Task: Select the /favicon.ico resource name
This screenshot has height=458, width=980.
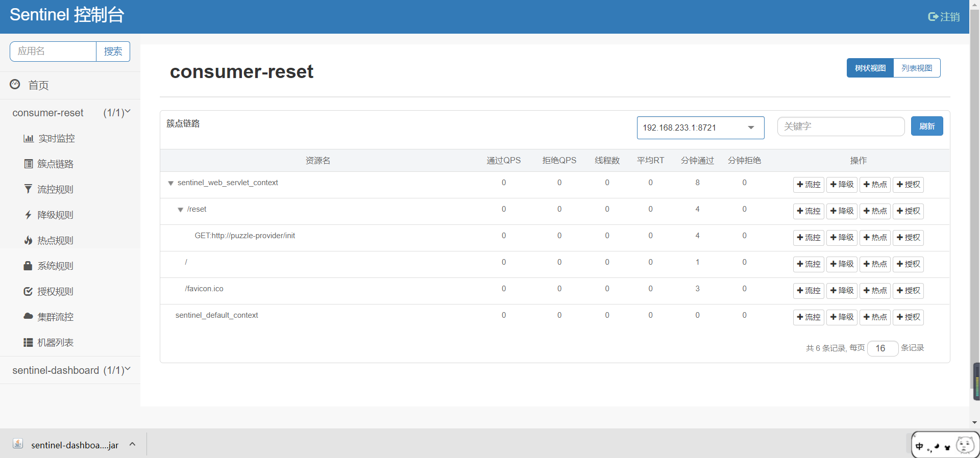Action: pos(204,289)
